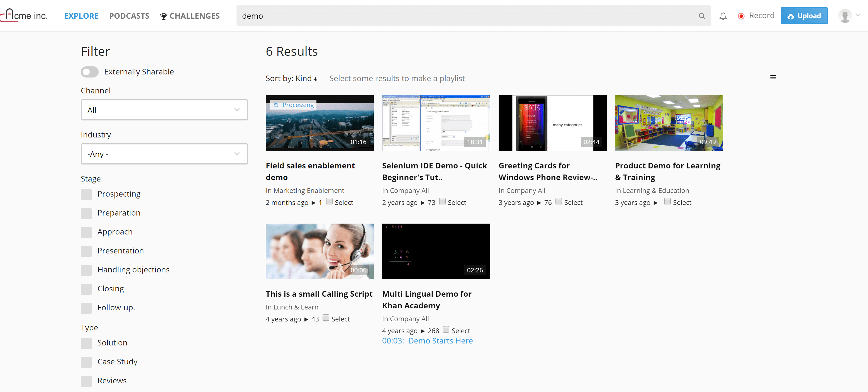Click the list view toggle icon

[x=773, y=77]
